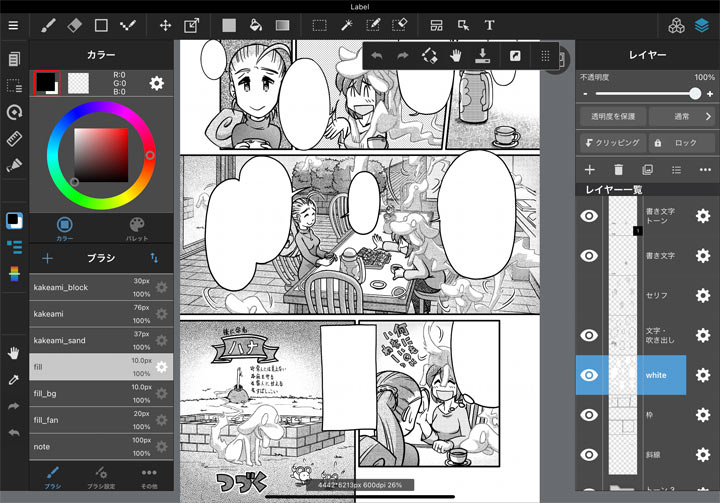
Task: Open the materials cubes panel
Action: pyautogui.click(x=676, y=26)
